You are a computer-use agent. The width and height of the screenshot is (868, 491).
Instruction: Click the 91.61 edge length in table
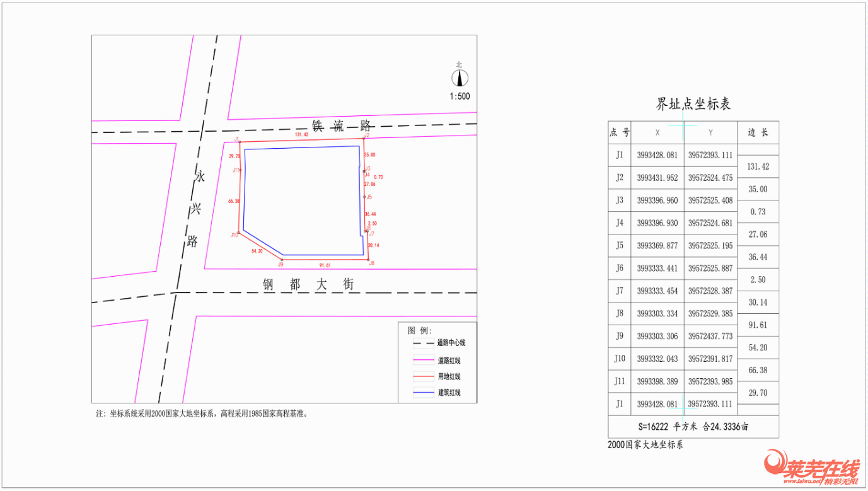(758, 325)
